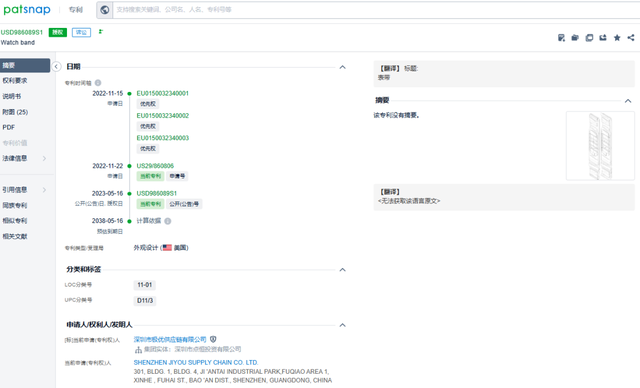Select the 摘要 sidebar tab

tap(25, 65)
